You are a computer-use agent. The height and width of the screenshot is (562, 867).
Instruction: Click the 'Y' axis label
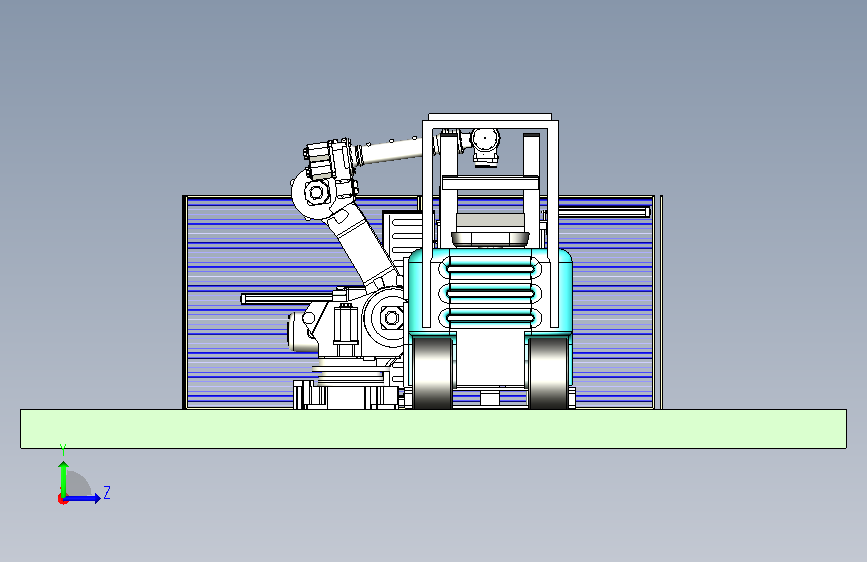63,450
